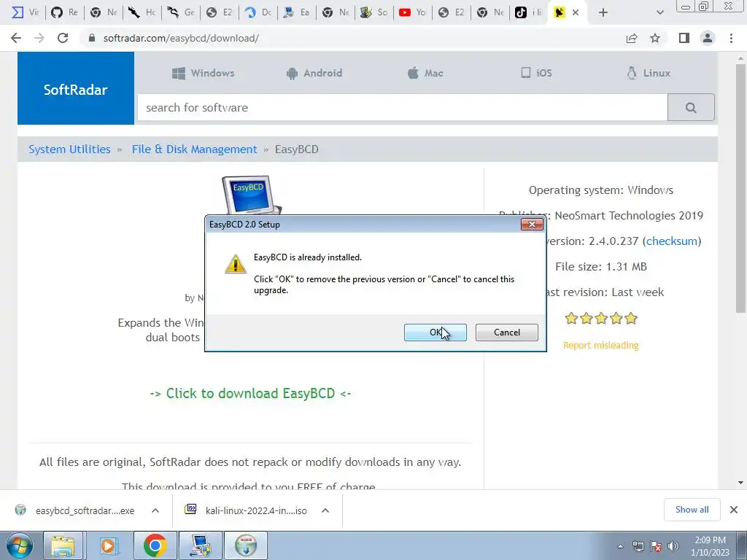Screen dimensions: 747x560
Task: Click the search for software field
Action: tap(403, 108)
